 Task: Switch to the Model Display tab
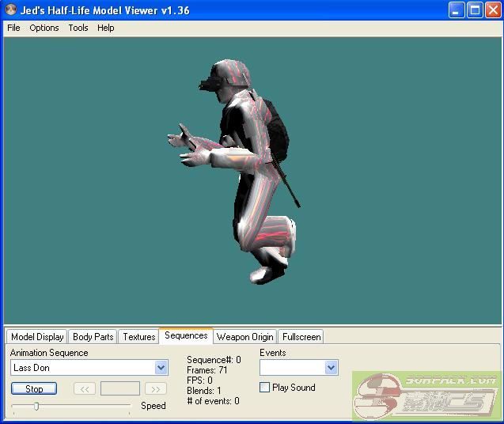37,337
